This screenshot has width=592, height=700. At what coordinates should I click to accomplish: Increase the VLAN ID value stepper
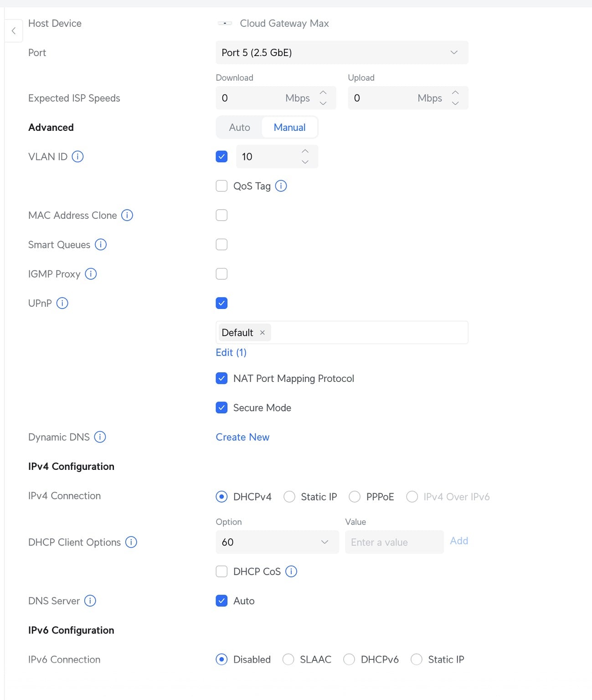coord(305,151)
